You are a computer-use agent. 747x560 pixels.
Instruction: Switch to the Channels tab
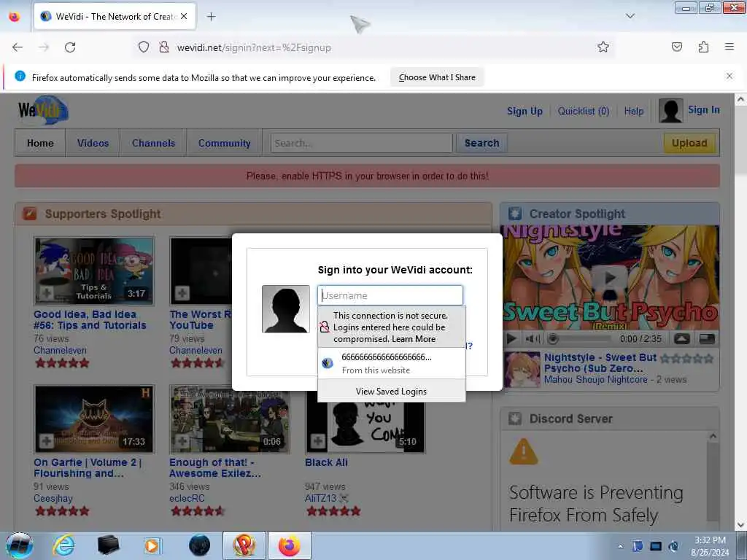[153, 143]
